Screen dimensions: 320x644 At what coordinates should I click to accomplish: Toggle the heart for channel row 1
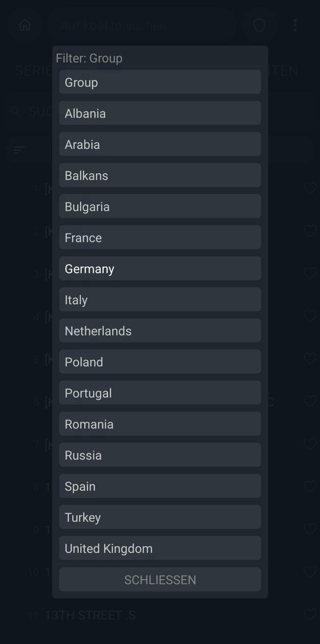click(310, 188)
